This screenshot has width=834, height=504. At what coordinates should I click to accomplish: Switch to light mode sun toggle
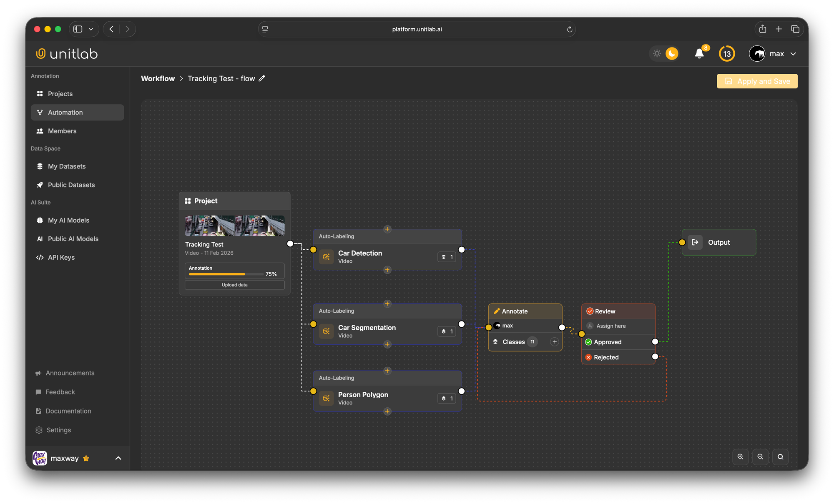(657, 53)
